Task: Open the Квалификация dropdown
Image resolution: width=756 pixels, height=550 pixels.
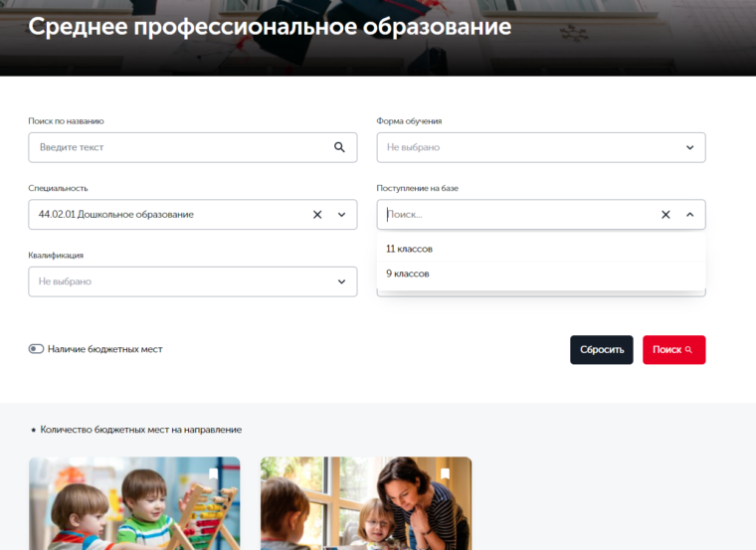Action: 341,281
